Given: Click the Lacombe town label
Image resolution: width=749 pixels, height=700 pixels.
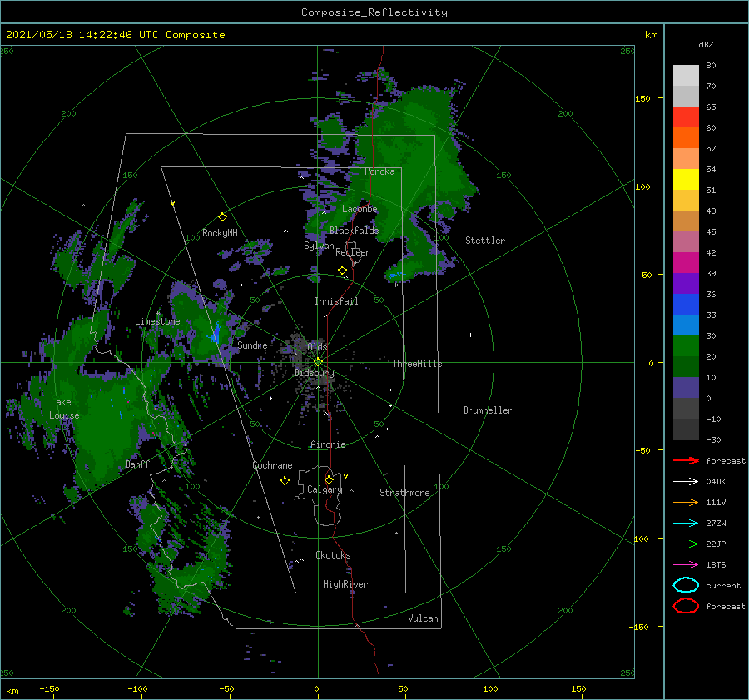Looking at the screenshot, I should point(360,209).
